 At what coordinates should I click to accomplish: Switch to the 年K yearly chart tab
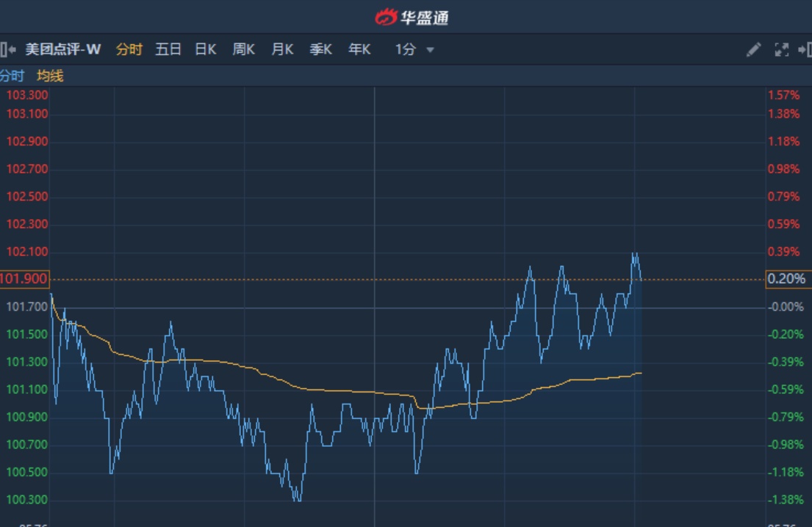coord(359,50)
